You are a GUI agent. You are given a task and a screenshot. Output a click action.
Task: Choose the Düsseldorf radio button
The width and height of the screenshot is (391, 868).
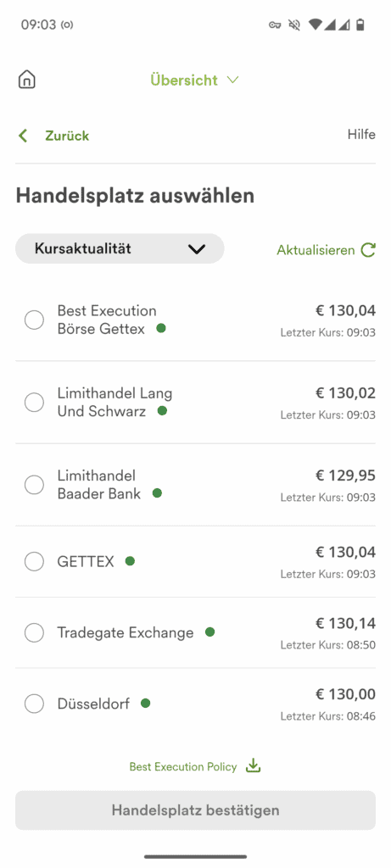pyautogui.click(x=34, y=704)
